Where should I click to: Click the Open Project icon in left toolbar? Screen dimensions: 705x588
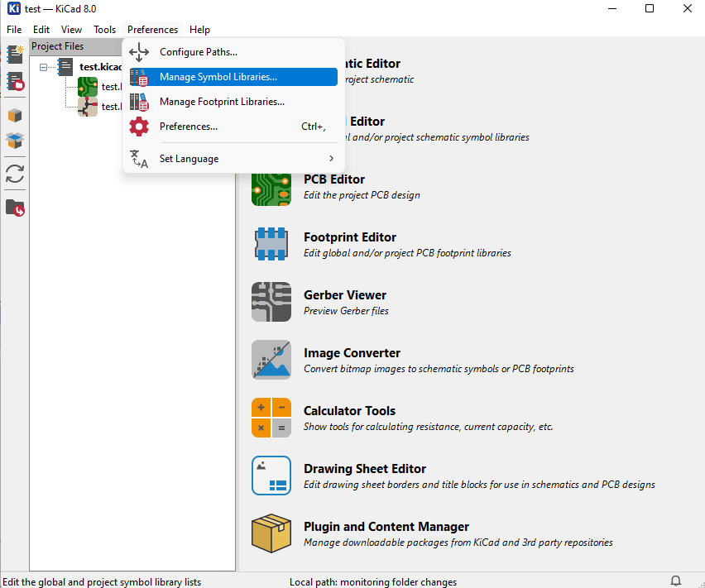(x=15, y=82)
